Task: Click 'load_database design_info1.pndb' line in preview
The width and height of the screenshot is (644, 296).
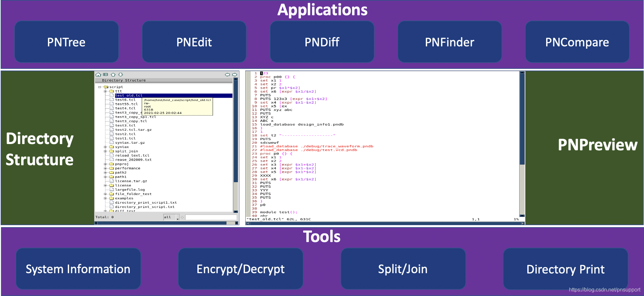Action: point(302,124)
